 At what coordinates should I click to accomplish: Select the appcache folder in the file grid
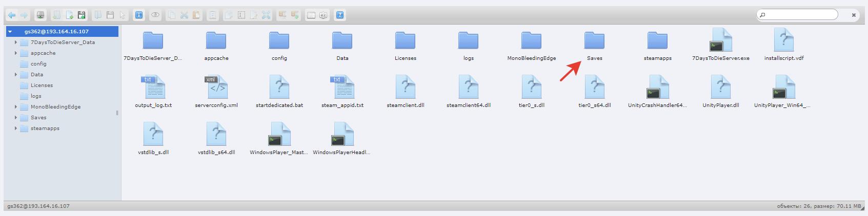point(216,46)
